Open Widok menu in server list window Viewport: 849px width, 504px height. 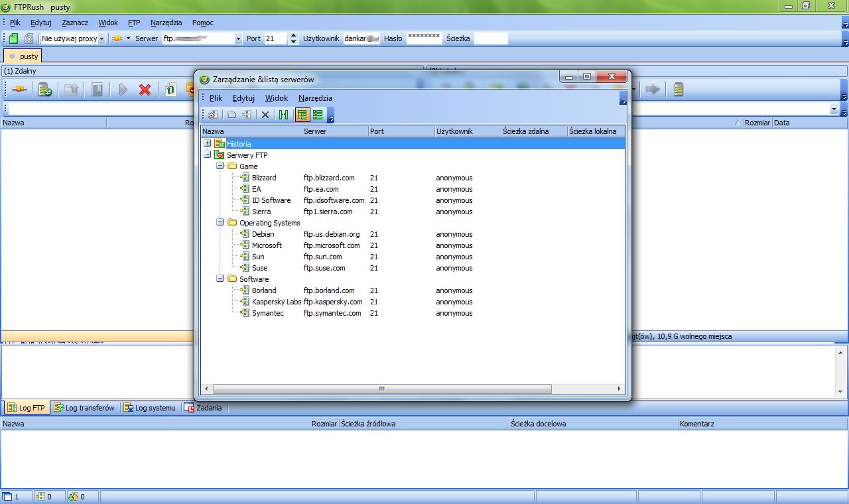pyautogui.click(x=277, y=98)
